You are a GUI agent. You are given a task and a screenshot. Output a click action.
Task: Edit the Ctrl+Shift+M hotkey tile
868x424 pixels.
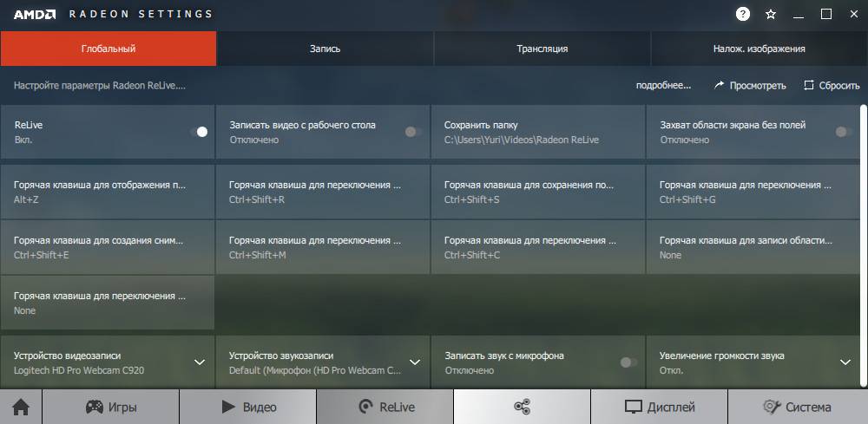[322, 247]
